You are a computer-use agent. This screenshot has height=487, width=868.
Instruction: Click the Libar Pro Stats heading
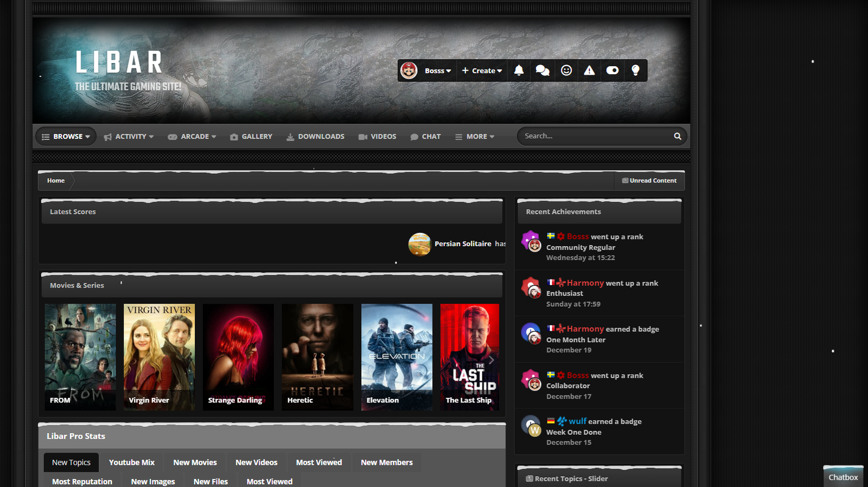click(76, 437)
